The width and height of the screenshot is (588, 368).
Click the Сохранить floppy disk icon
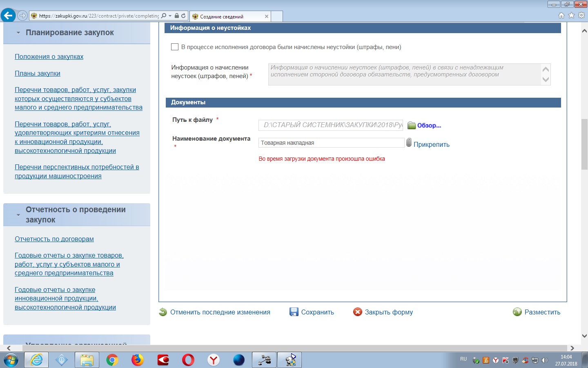click(294, 312)
